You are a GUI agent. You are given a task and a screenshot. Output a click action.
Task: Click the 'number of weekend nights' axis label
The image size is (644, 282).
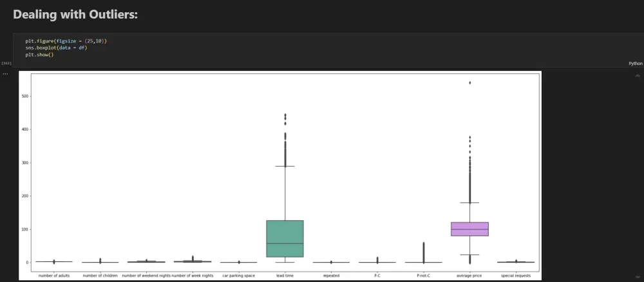click(146, 276)
